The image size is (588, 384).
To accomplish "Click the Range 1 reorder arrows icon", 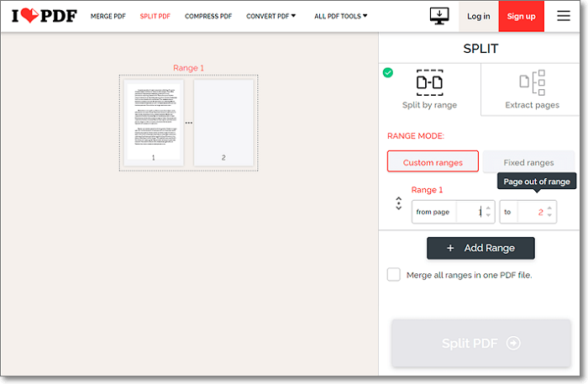I will [398, 203].
